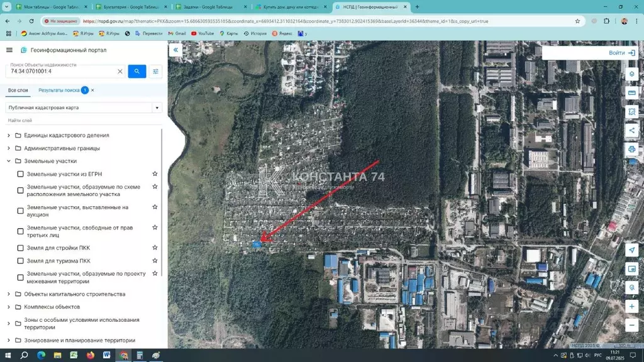Image resolution: width=644 pixels, height=362 pixels.
Task: Zoom in the map with plus
Action: [631, 307]
